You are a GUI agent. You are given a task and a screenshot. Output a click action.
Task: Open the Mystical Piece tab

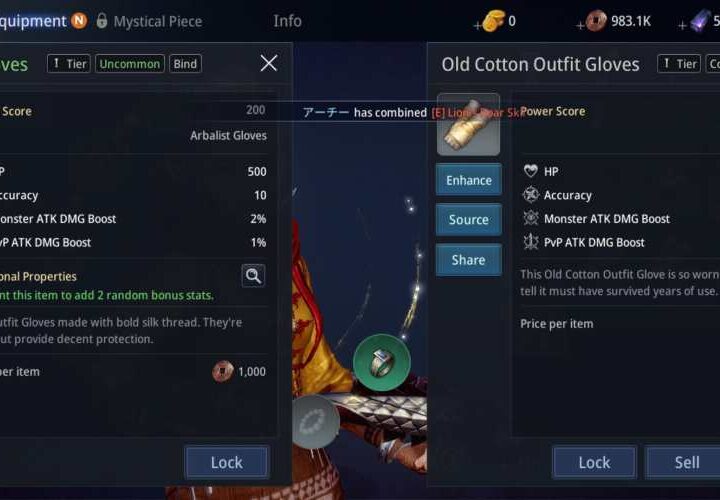pyautogui.click(x=158, y=21)
